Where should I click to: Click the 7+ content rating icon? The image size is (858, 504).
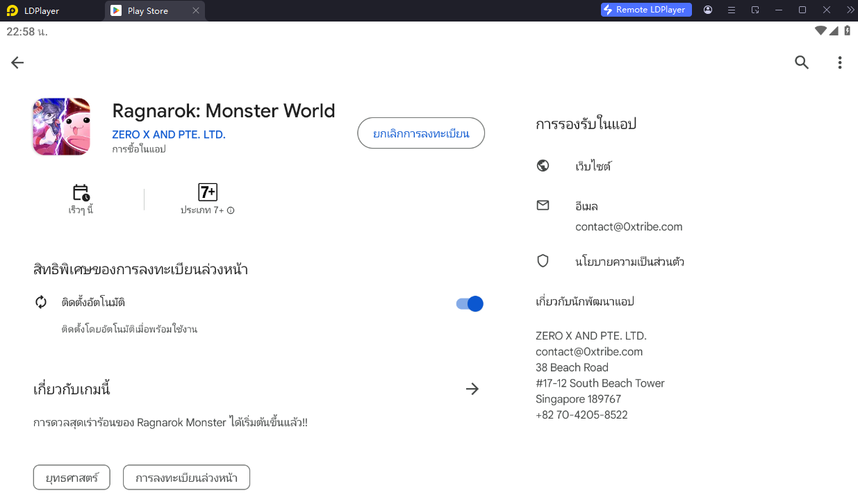pos(207,192)
